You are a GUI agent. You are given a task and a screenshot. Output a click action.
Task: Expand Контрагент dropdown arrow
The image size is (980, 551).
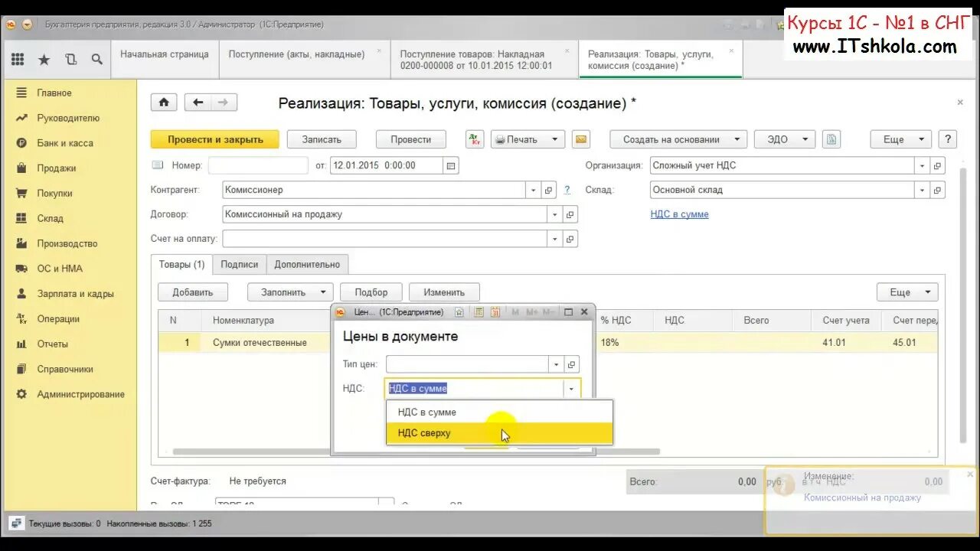coord(534,190)
